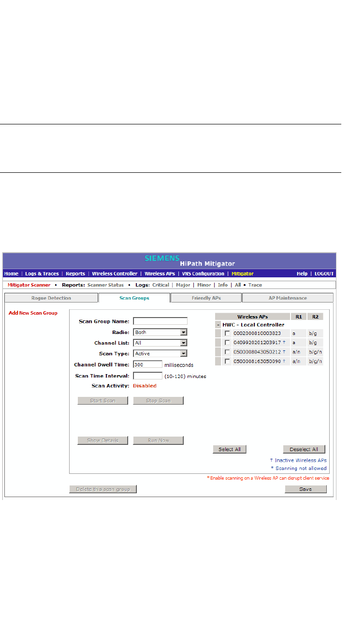Click the Save button
364x636 pixels.
click(x=306, y=489)
